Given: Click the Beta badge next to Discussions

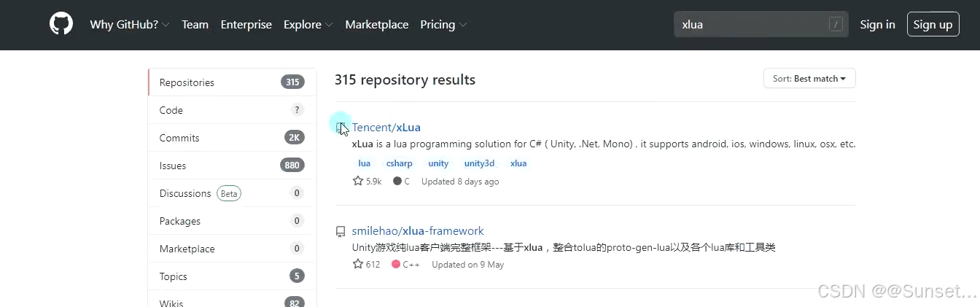Looking at the screenshot, I should (229, 193).
